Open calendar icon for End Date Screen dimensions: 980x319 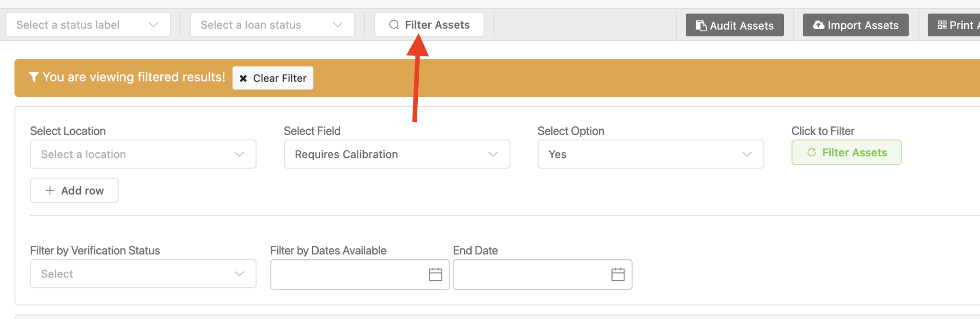618,274
